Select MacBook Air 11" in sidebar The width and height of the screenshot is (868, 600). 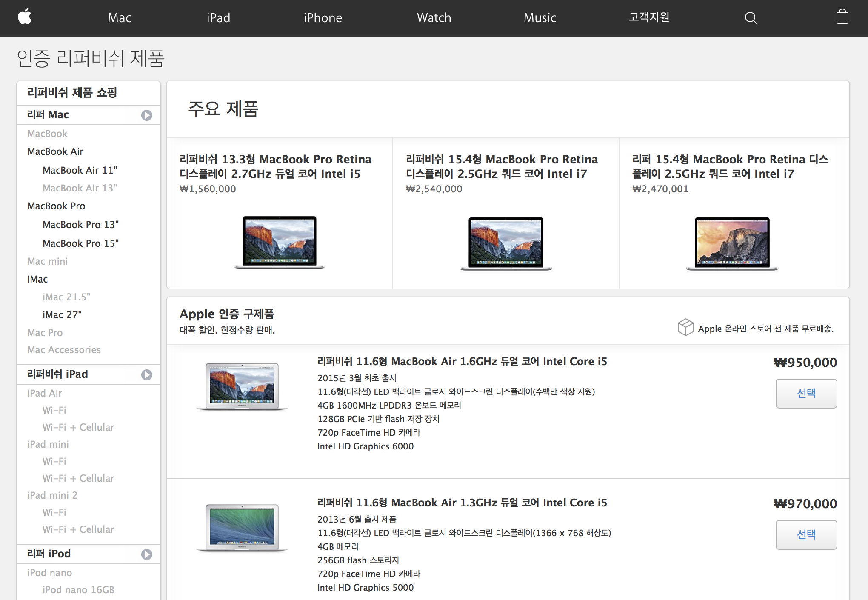[80, 170]
